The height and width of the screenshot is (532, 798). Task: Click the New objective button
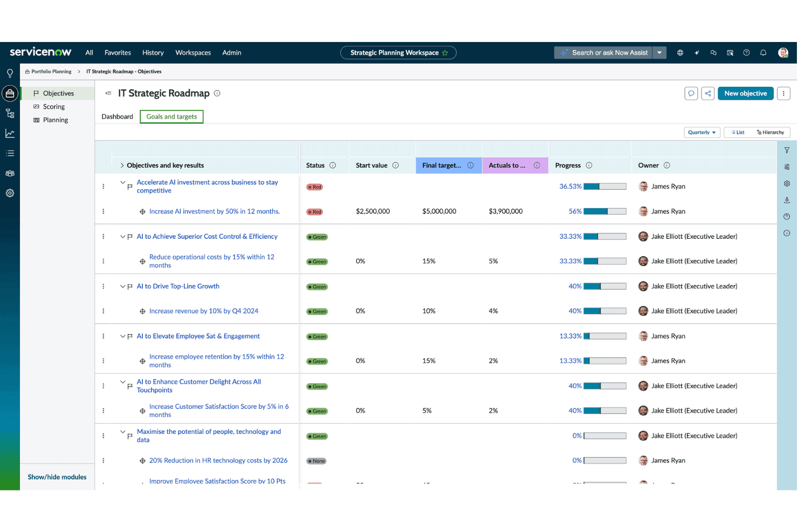[745, 93]
